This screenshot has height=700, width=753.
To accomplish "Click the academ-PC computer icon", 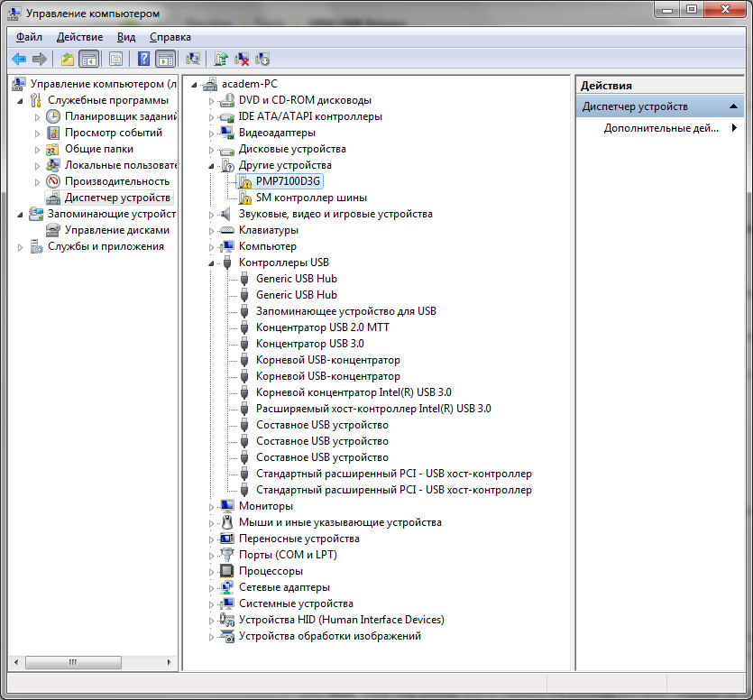I will pos(210,84).
